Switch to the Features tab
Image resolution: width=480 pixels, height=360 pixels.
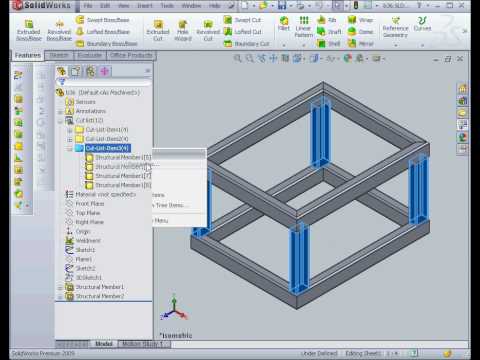[28, 55]
